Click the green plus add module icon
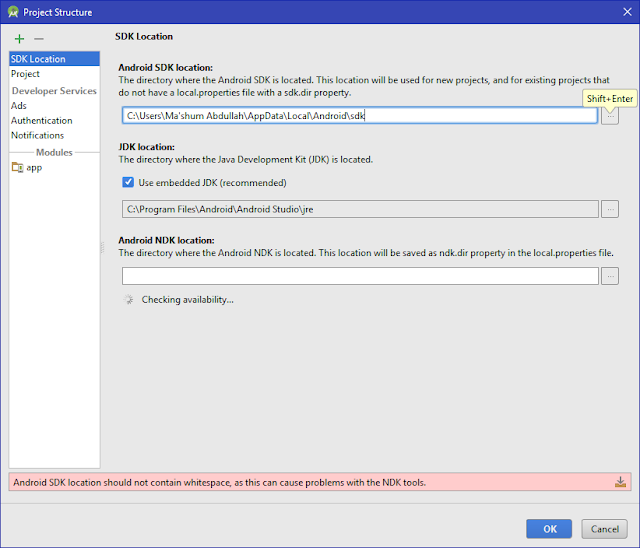This screenshot has width=640, height=548. [19, 39]
